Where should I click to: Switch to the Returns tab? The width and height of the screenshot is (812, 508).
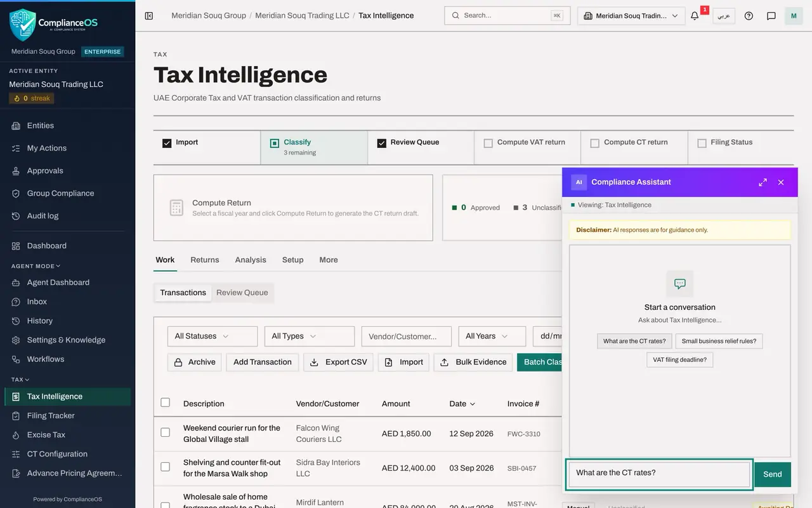tap(205, 260)
